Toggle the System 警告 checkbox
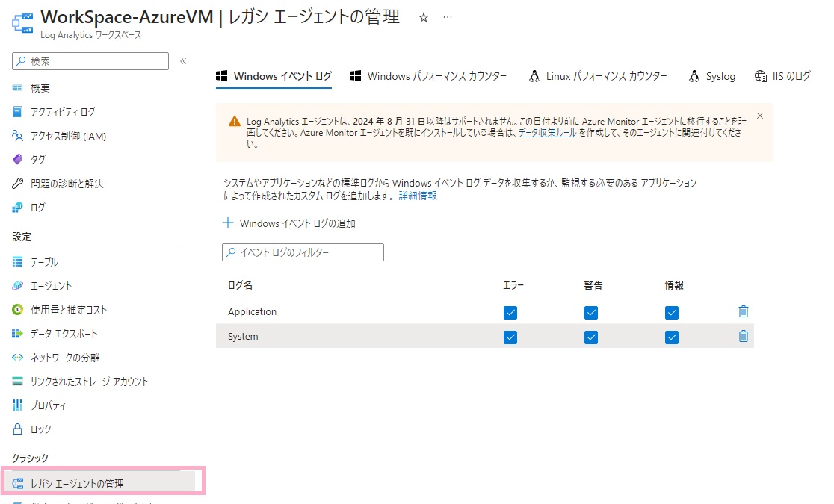 (x=591, y=337)
